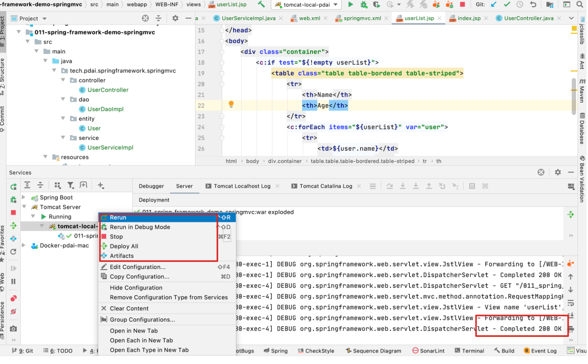The image size is (588, 364).
Task: Open the hidden editor tabs chevron
Action: pos(571,18)
